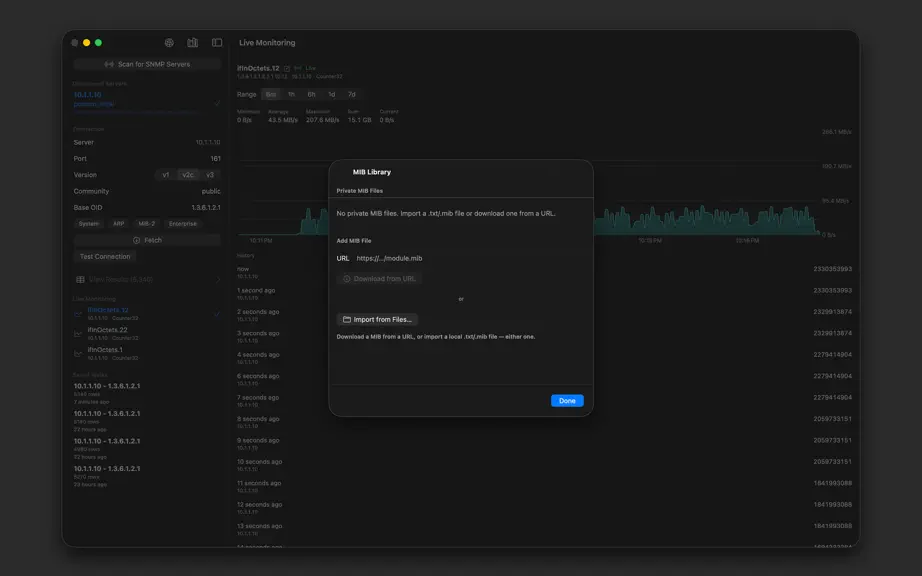The width and height of the screenshot is (922, 576).
Task: Click the '7 seconds ago' history row
Action: pyautogui.click(x=544, y=400)
